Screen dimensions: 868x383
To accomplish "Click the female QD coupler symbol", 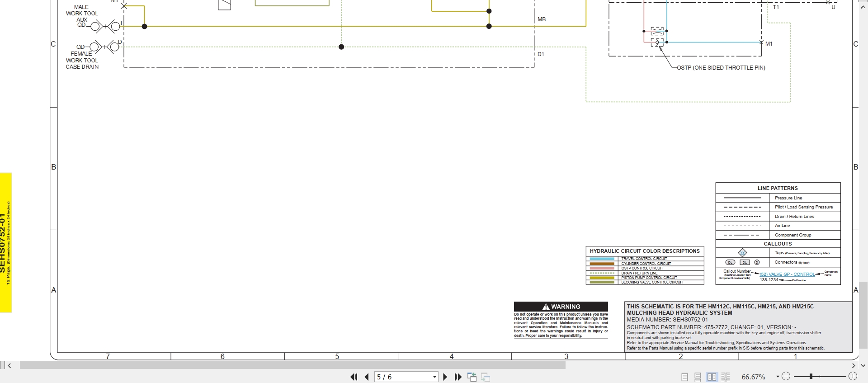I will coord(104,47).
